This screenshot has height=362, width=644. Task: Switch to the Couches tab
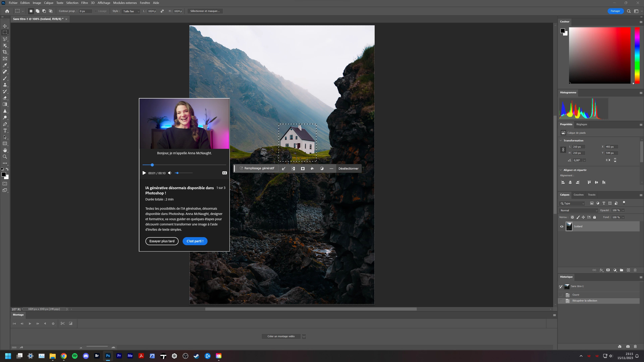(x=578, y=195)
